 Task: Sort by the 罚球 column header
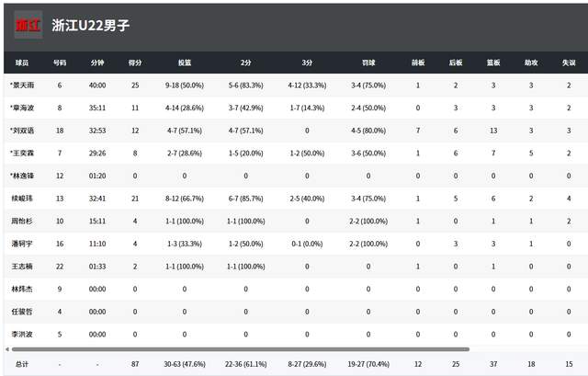367,63
